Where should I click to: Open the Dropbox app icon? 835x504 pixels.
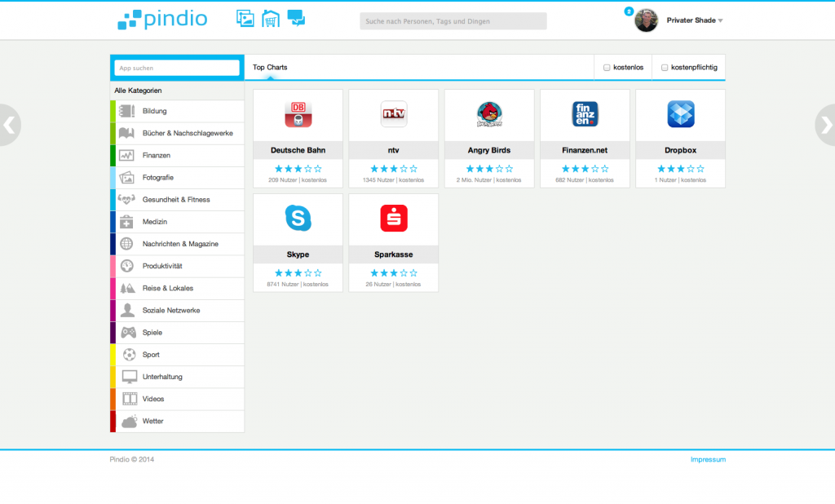tap(681, 114)
